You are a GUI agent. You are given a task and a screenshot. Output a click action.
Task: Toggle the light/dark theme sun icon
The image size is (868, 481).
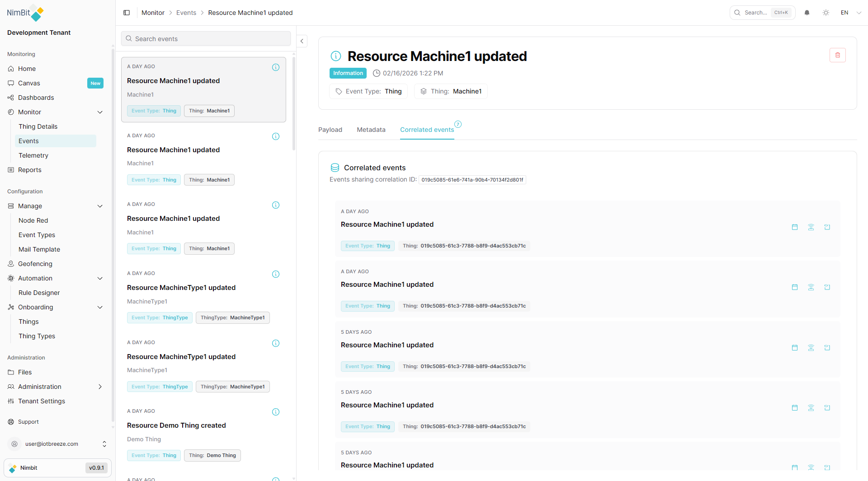[x=826, y=13]
